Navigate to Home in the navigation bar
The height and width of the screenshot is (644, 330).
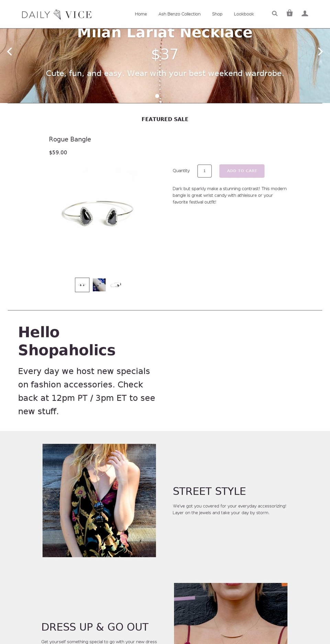[x=141, y=14]
